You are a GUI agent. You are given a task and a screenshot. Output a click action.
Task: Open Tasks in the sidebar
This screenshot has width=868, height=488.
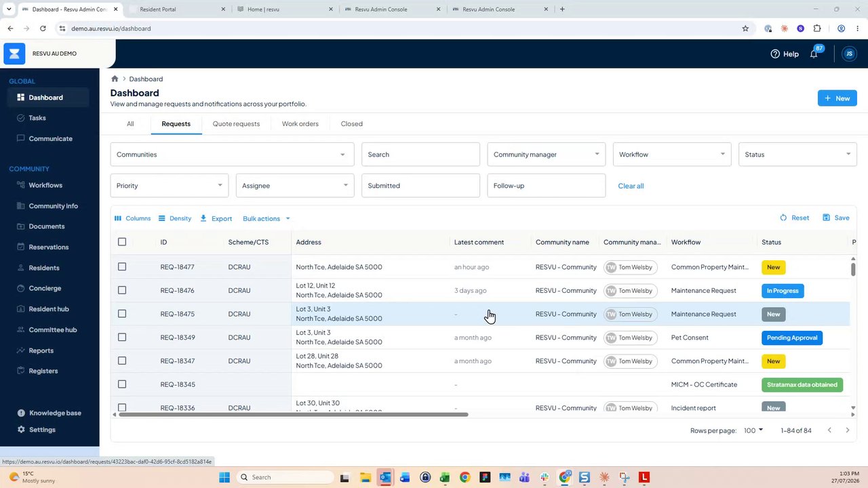[37, 118]
